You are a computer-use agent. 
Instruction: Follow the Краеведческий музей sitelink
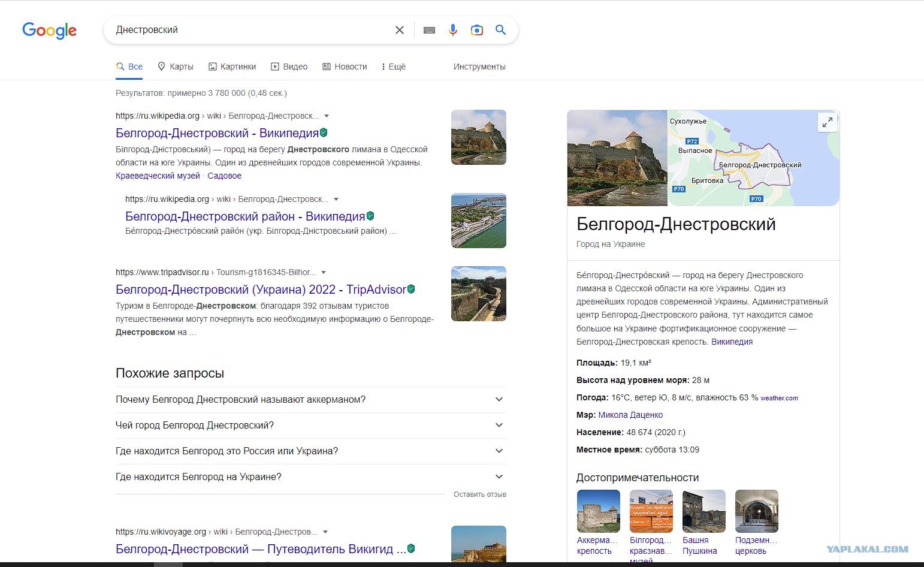158,176
